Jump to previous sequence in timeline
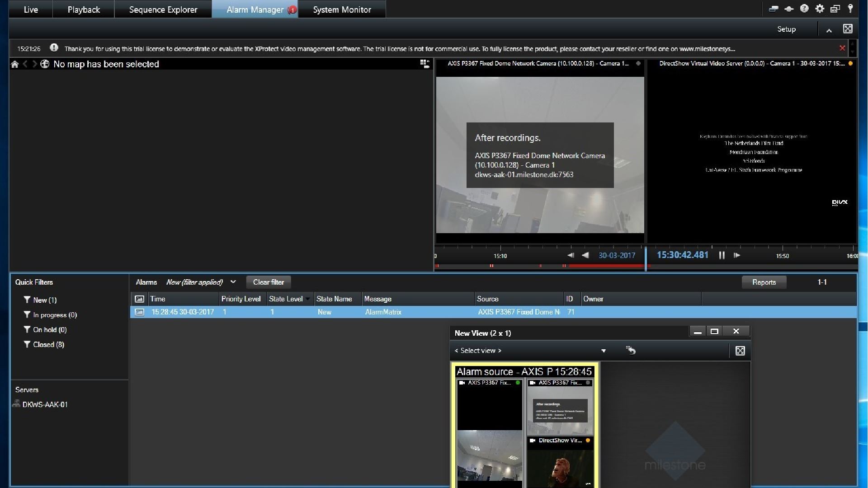Screen dimensions: 868x488 coord(571,255)
